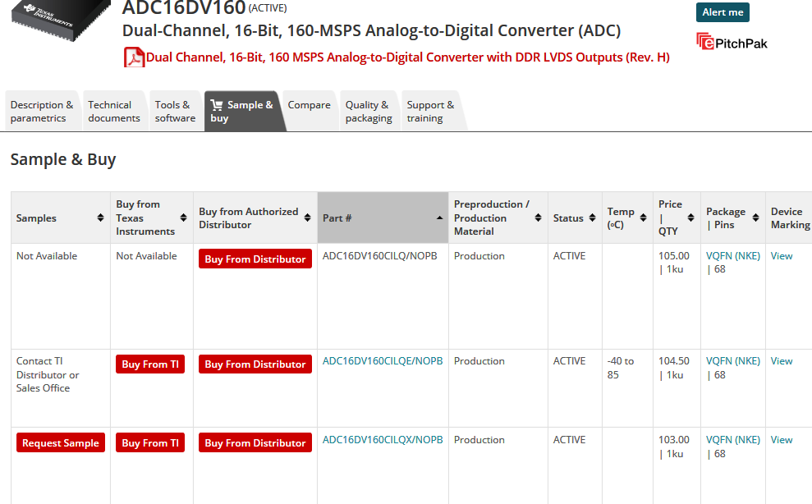
Task: View device marking for ADC16DV160CILQ/NOPB
Action: point(782,256)
